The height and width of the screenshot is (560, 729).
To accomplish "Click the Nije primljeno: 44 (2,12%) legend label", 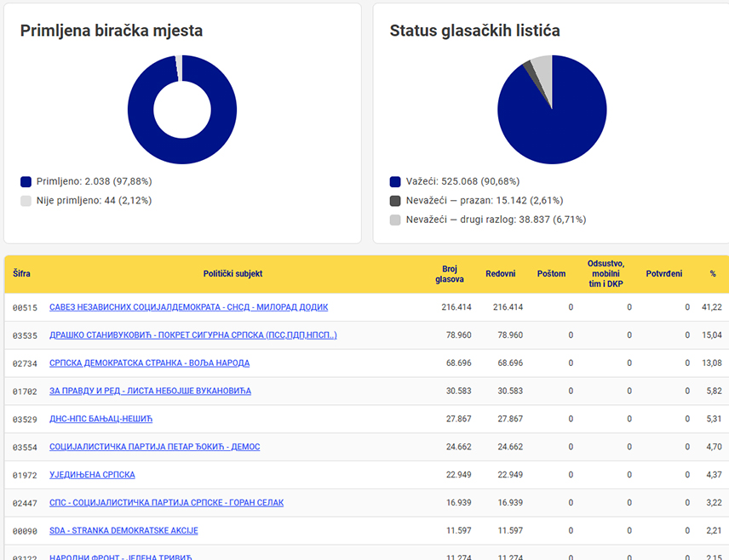I will tap(95, 201).
